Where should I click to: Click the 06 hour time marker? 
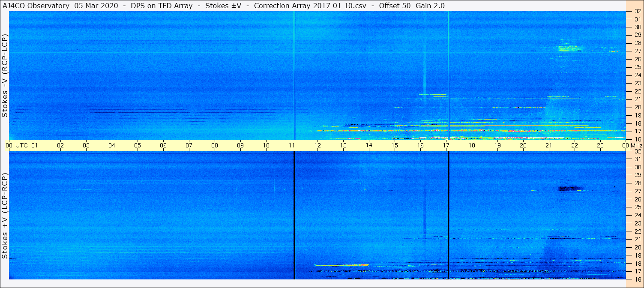coord(163,145)
